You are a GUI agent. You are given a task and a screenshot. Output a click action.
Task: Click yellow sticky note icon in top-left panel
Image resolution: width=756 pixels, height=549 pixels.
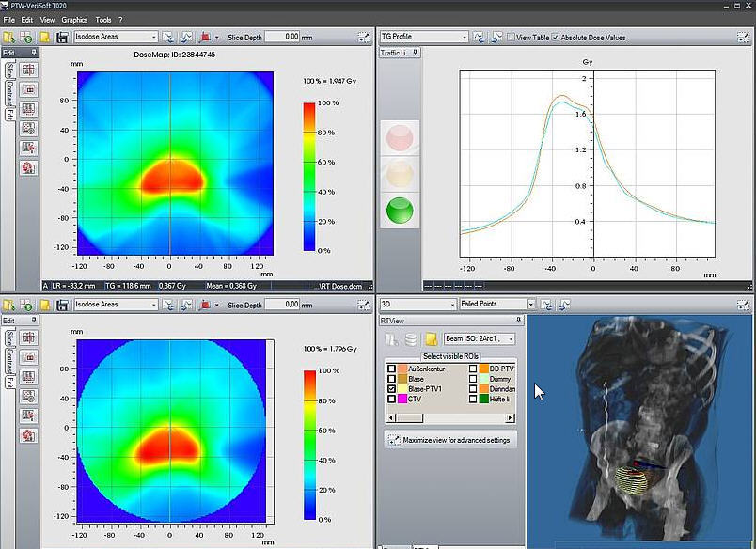click(x=45, y=37)
